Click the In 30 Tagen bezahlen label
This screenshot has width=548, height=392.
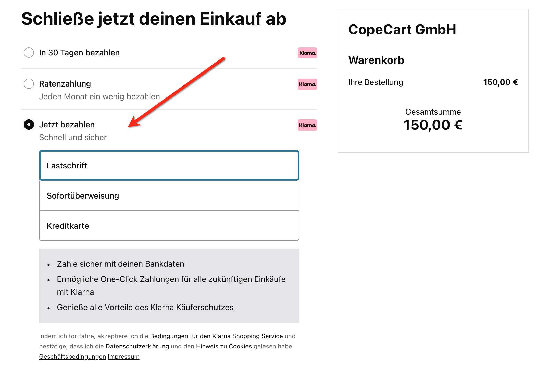point(79,53)
